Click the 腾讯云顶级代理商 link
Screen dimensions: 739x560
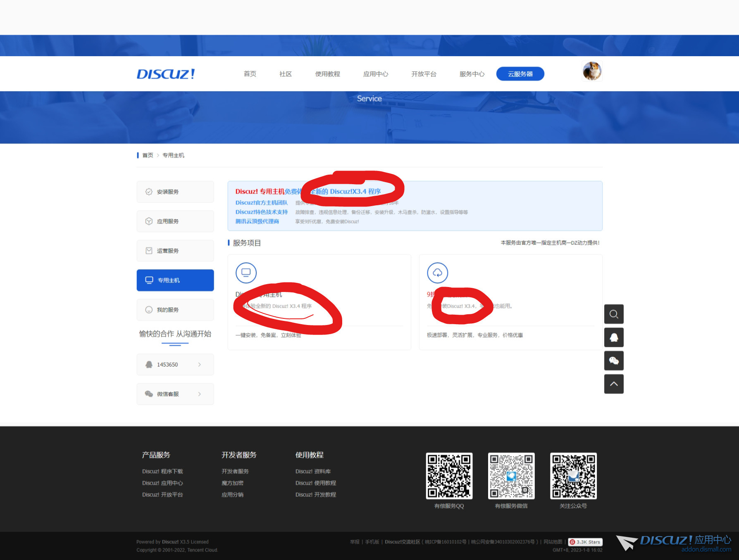coord(257,221)
